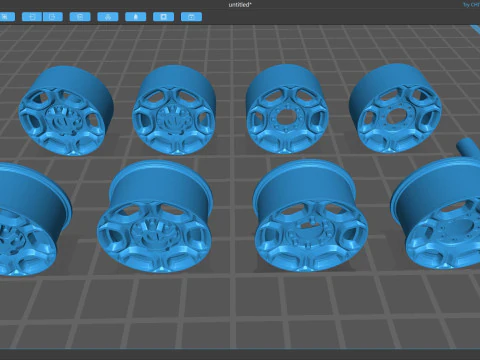Click the toolbar button showing a bell-shaped icon

pos(136,17)
